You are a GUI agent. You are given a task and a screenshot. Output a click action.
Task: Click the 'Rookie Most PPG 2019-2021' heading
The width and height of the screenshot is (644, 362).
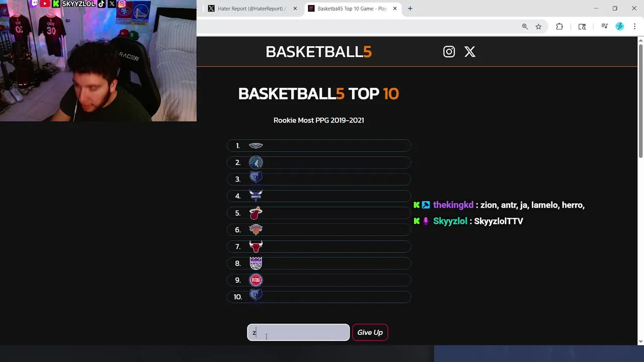[x=318, y=120]
